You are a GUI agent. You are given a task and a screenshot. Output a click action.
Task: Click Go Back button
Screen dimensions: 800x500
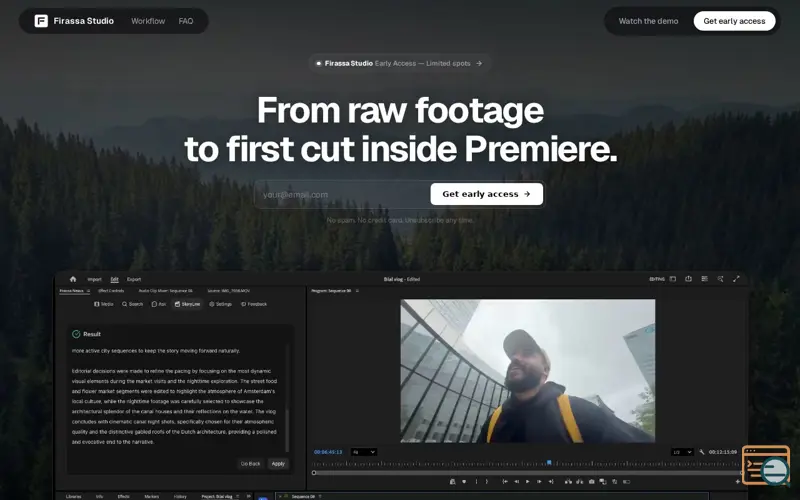click(x=251, y=464)
